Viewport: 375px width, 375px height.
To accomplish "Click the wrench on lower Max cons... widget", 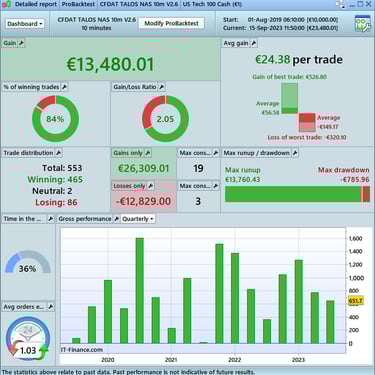I will (x=215, y=186).
